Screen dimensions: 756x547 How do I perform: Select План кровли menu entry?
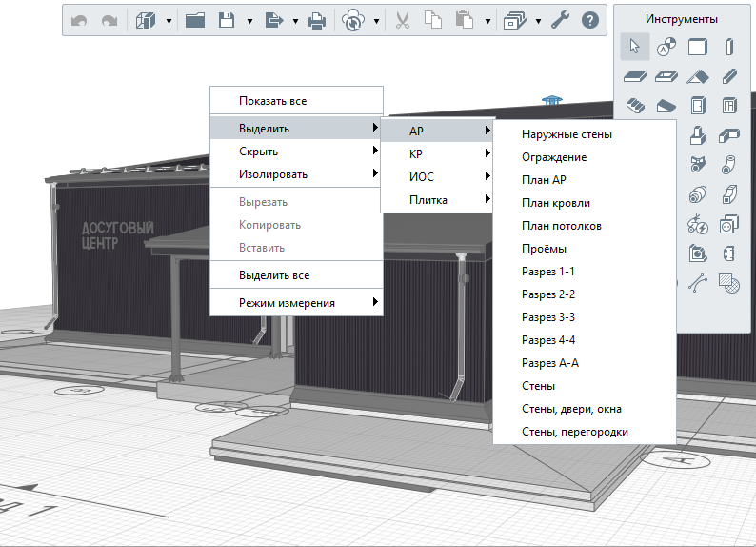555,203
